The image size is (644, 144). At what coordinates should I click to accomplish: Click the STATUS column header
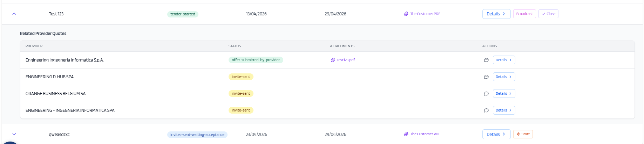tap(235, 46)
